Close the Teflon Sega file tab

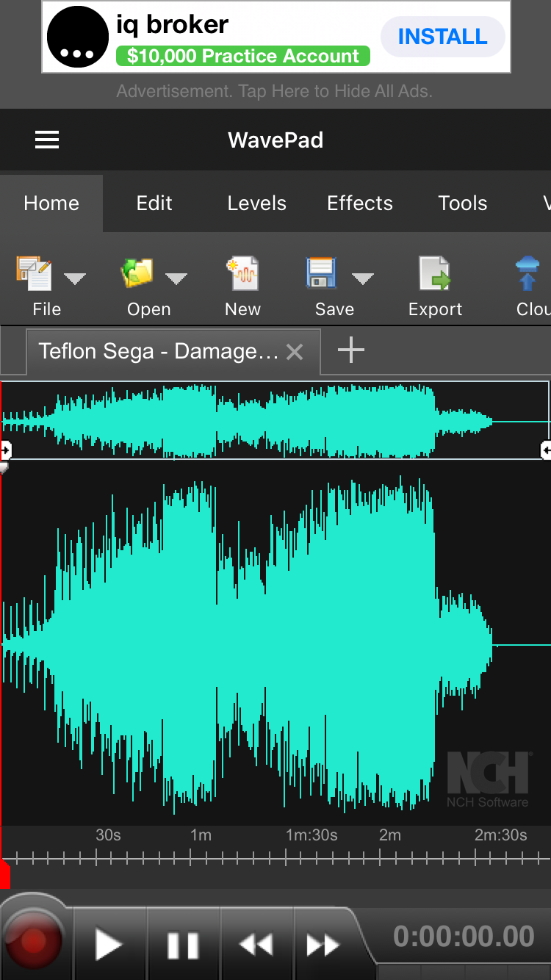pyautogui.click(x=295, y=352)
